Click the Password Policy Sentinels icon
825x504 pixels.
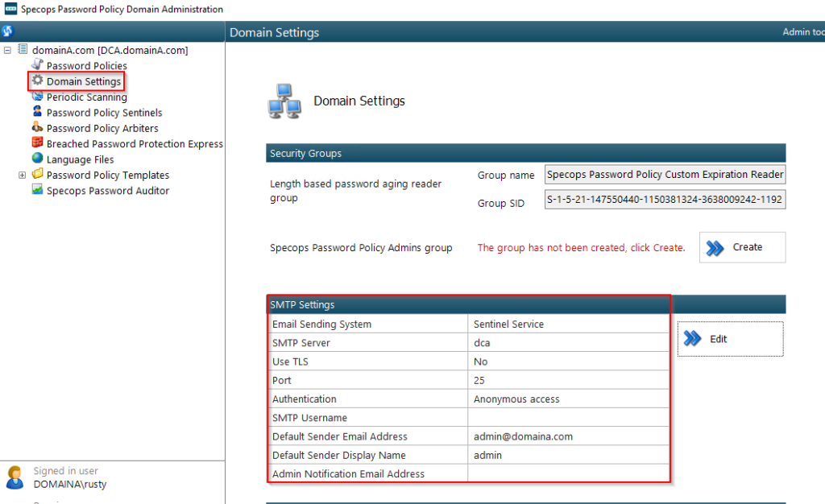(x=37, y=111)
